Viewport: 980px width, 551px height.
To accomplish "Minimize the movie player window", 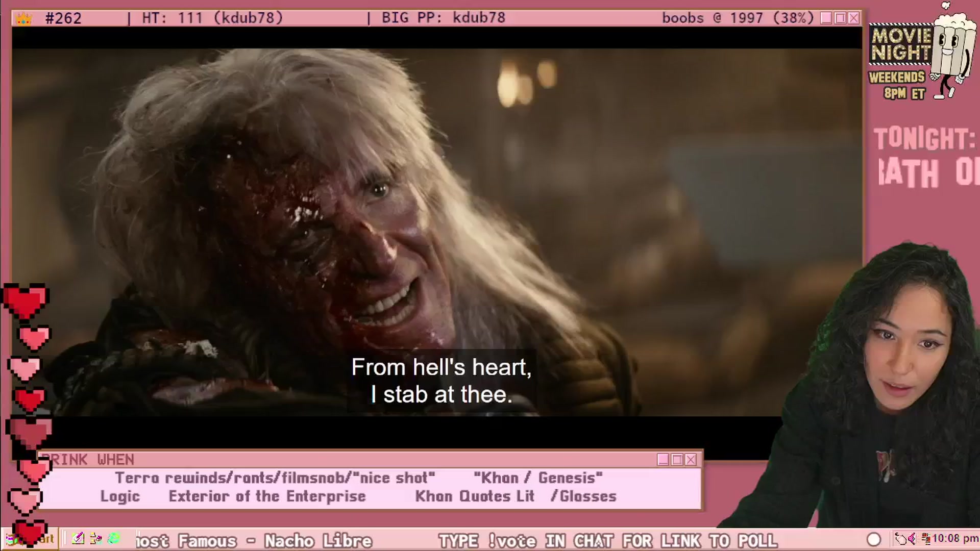I will pos(826,18).
